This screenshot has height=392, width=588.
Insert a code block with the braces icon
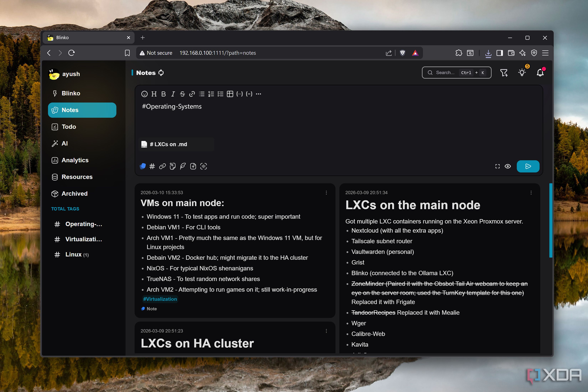point(239,94)
